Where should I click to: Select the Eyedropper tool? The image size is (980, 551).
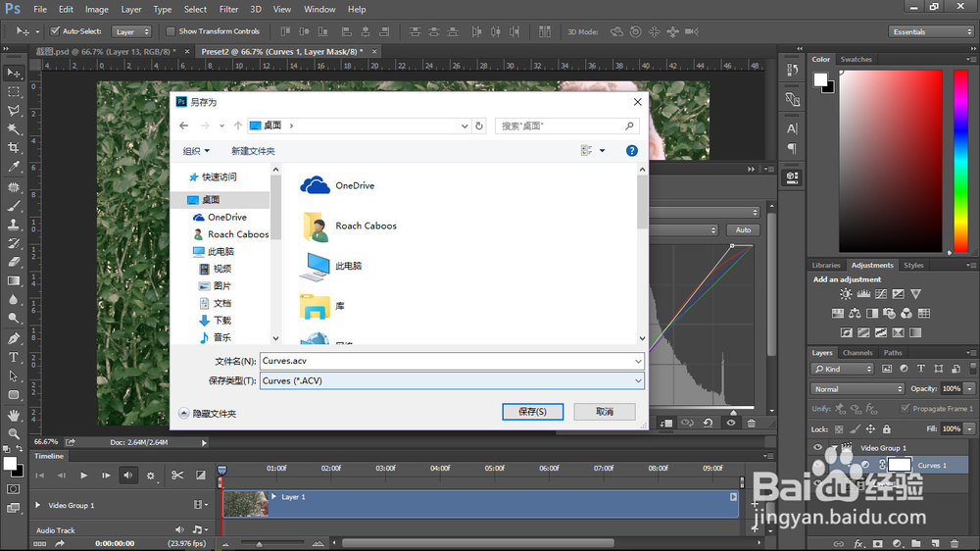(13, 167)
